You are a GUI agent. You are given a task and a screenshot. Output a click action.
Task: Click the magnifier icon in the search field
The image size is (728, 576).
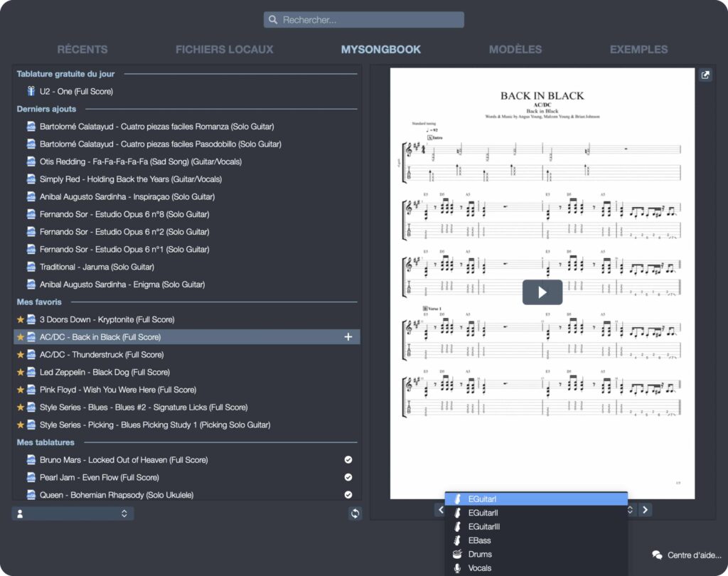click(x=273, y=19)
